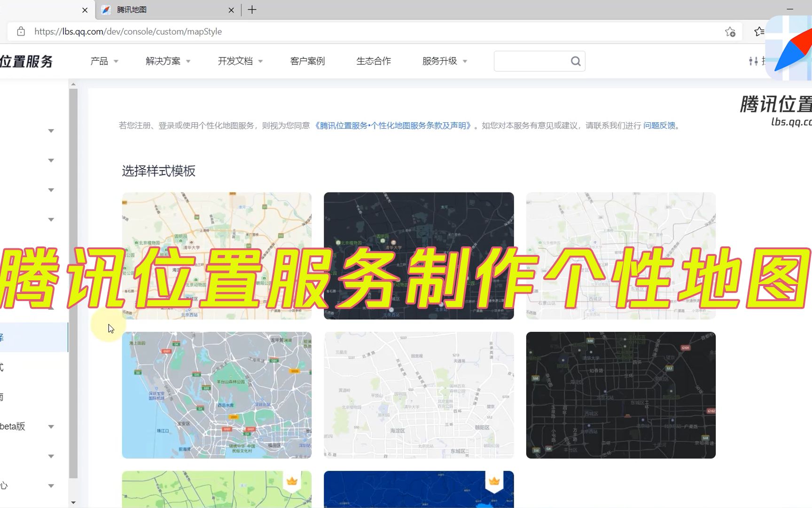Click the sidebar scrollbar up arrow
812x508 pixels.
[73, 84]
